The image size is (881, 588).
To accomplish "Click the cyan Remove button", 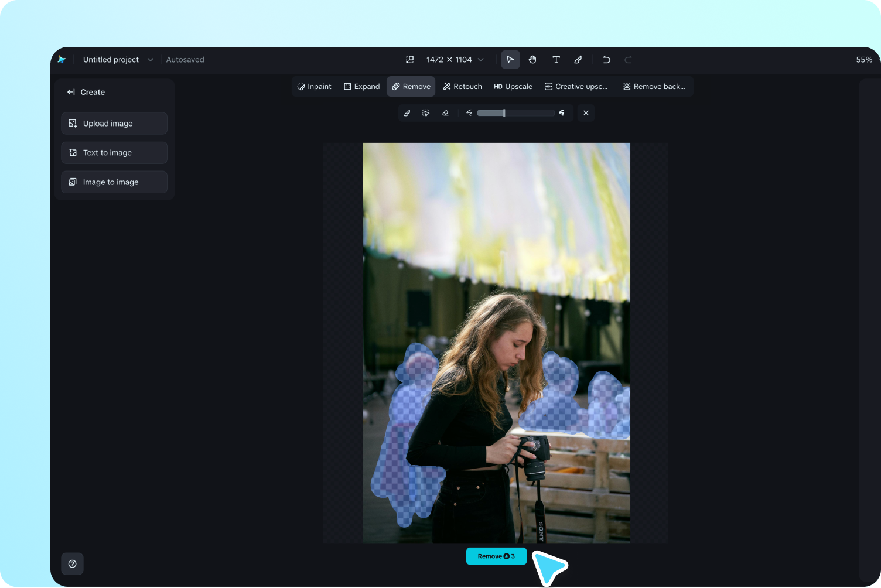I will click(496, 556).
